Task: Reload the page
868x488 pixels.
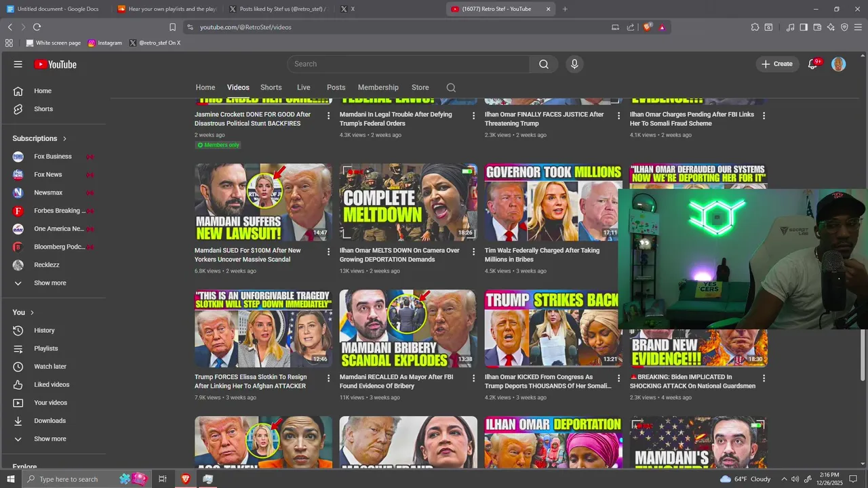Action: point(37,27)
